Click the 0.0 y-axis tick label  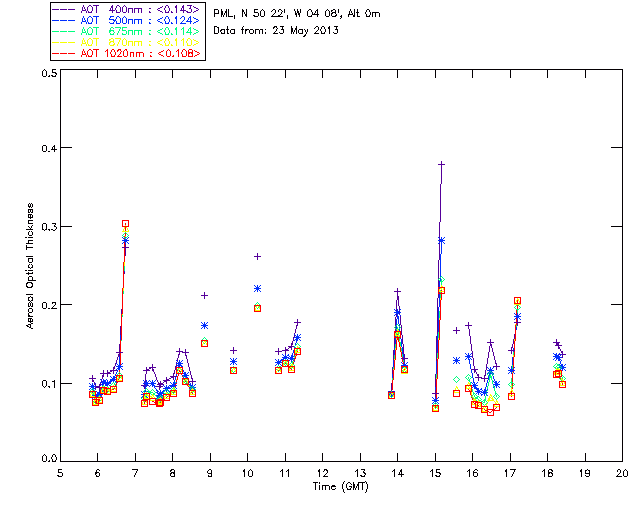(49, 458)
